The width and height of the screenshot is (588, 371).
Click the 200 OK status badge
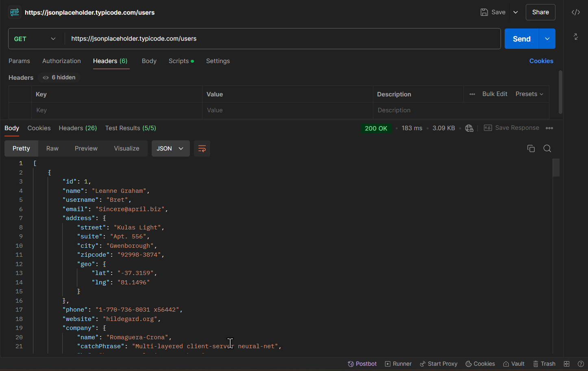(376, 128)
